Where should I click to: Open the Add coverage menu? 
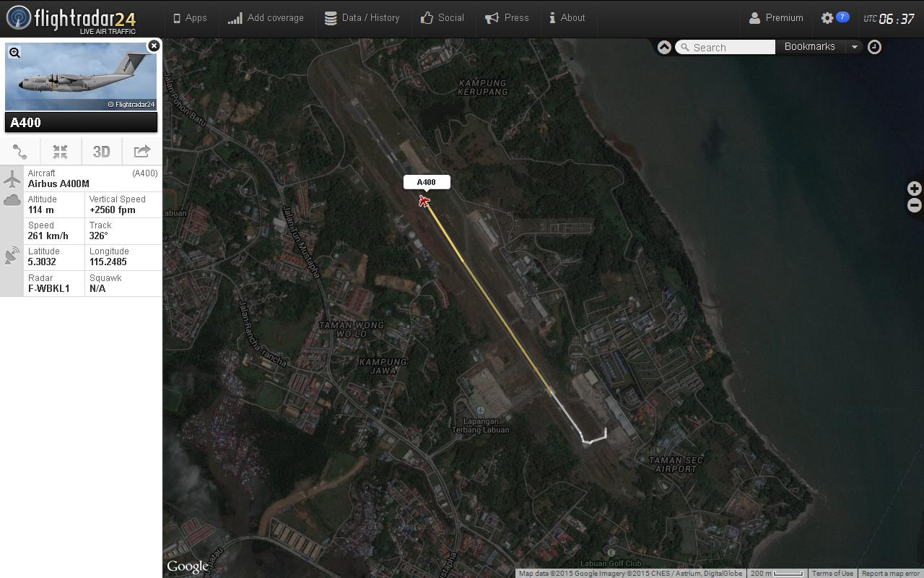tap(266, 18)
